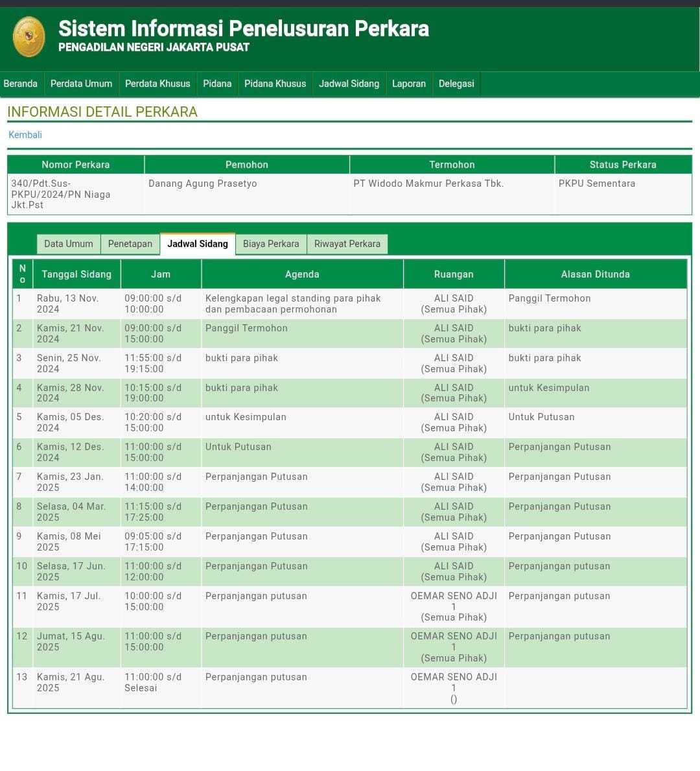
Task: Click date Kamis, 21 Agu. 2025
Action: (71, 683)
